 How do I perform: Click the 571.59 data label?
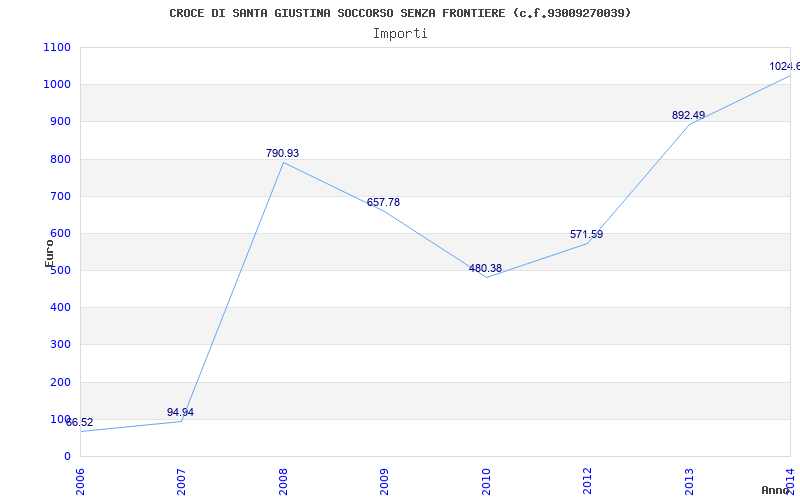(586, 235)
